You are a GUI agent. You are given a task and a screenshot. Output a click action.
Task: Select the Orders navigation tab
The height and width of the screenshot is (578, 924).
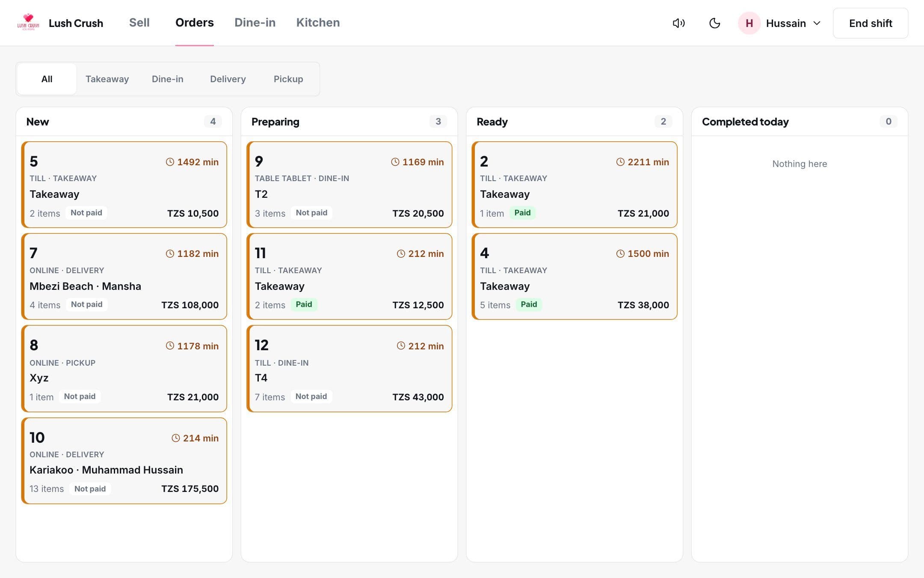coord(195,23)
